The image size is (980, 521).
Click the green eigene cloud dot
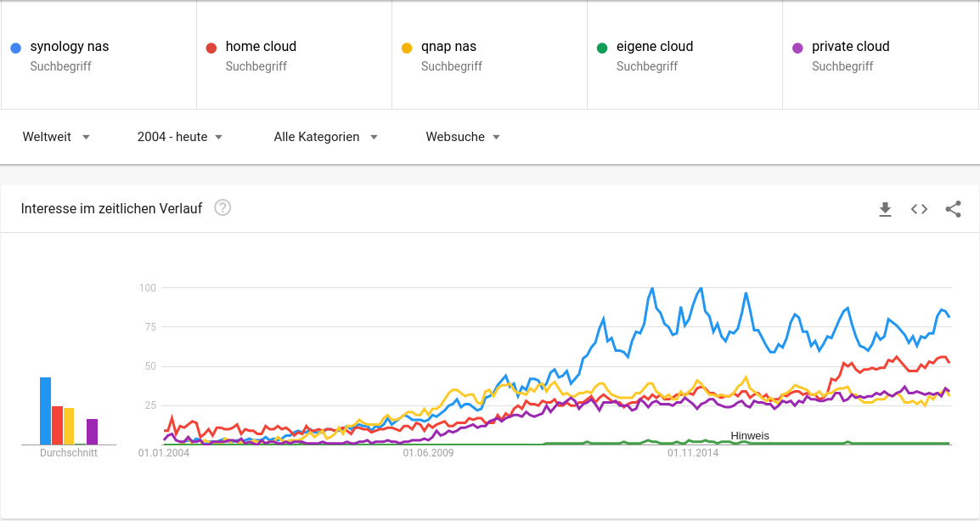602,48
